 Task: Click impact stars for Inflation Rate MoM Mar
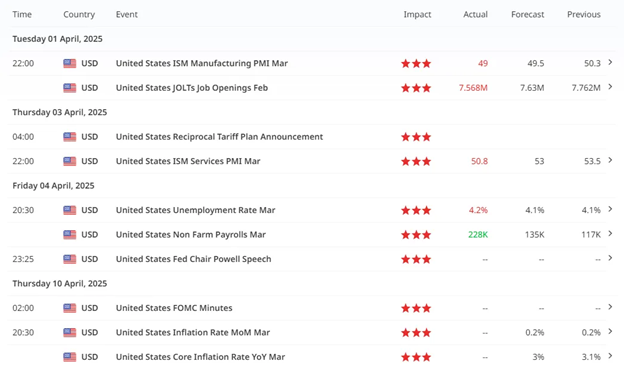click(x=416, y=332)
